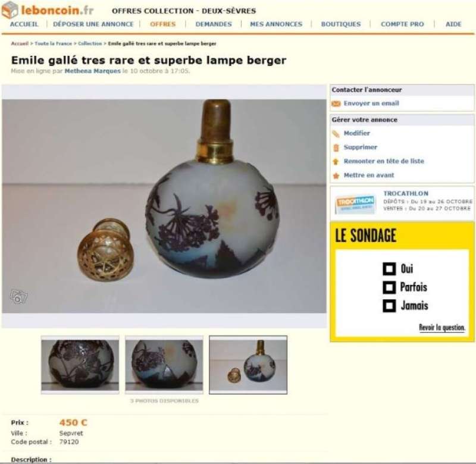The image size is (476, 464).
Task: Click the up arrow icon for Remonter en tête
Action: [x=336, y=161]
